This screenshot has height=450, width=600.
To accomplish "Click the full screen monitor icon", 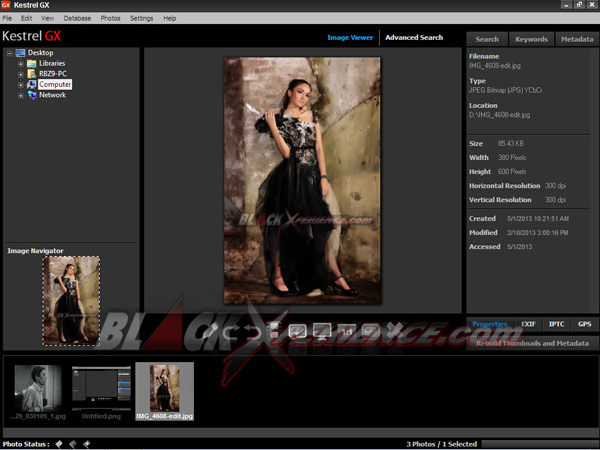I will click(322, 330).
